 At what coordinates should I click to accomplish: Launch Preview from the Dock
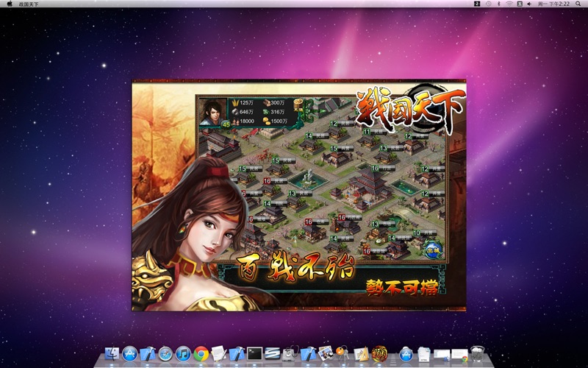[326, 354]
